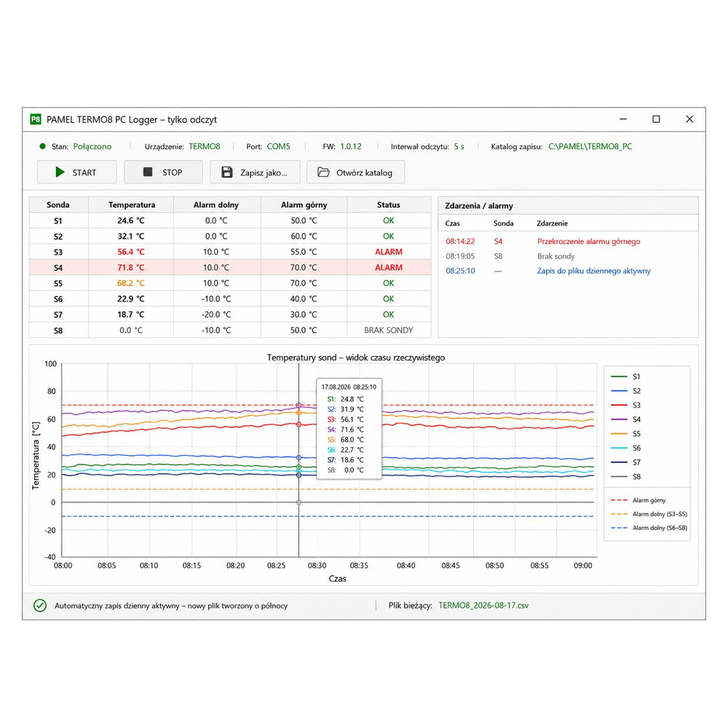
Task: Click the 'Alarm dolny' column header
Action: 216,205
